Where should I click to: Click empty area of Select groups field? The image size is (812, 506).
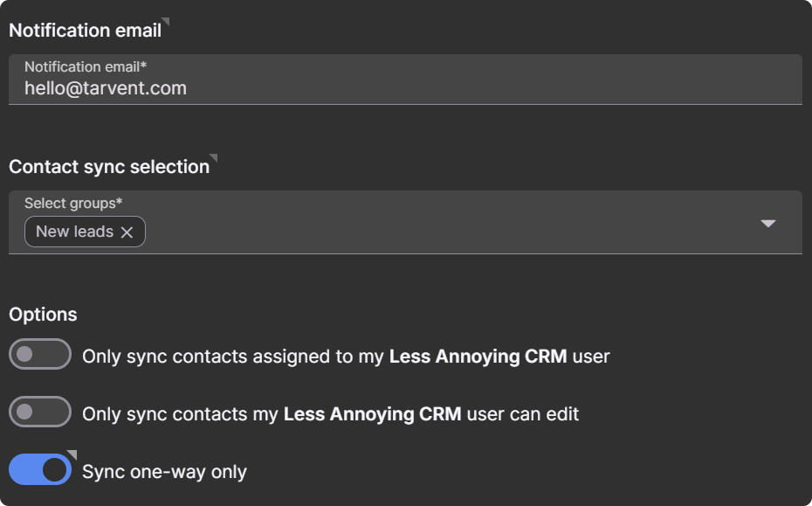[x=437, y=232]
